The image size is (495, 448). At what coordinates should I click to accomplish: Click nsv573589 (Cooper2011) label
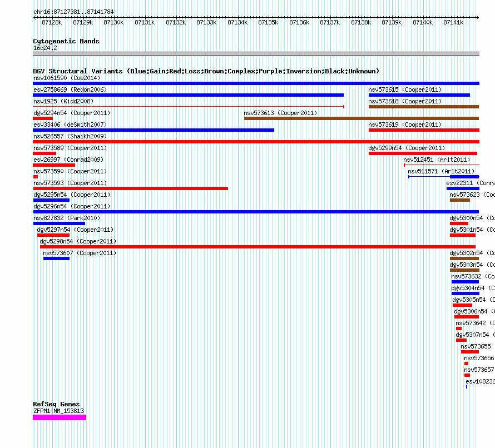(70, 148)
